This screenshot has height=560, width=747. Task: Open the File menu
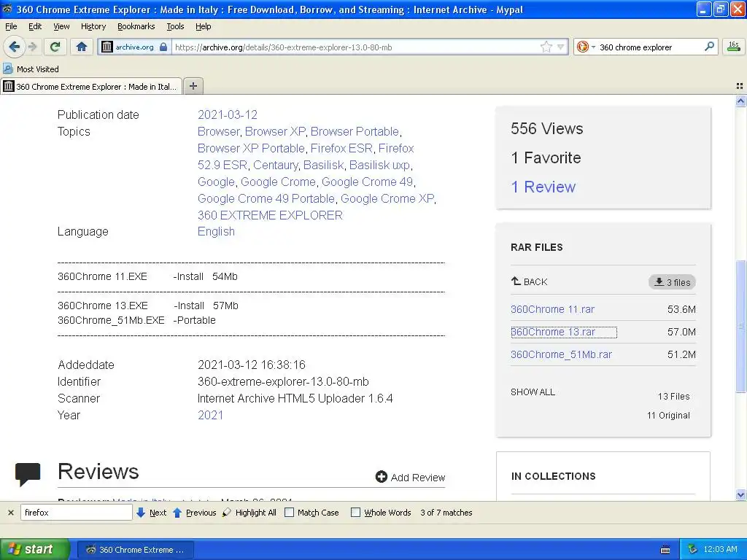click(x=11, y=26)
